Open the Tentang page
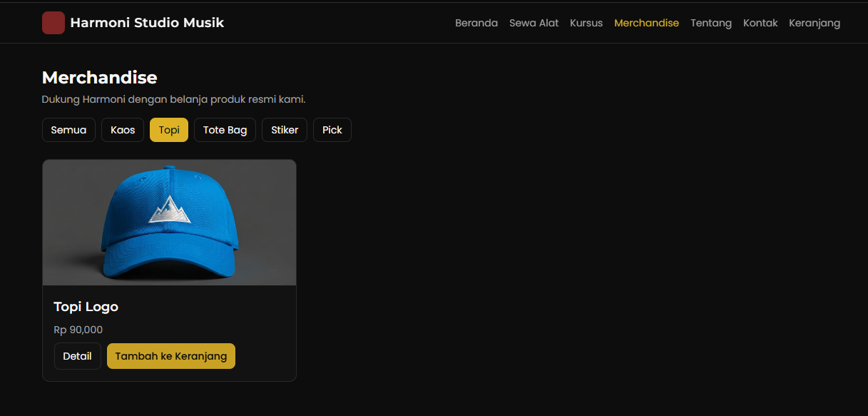Viewport: 868px width, 416px height. tap(711, 23)
